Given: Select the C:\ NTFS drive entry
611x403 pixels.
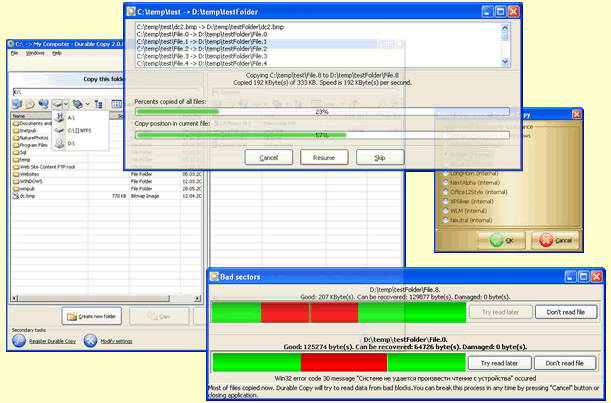Looking at the screenshot, I should 80,131.
